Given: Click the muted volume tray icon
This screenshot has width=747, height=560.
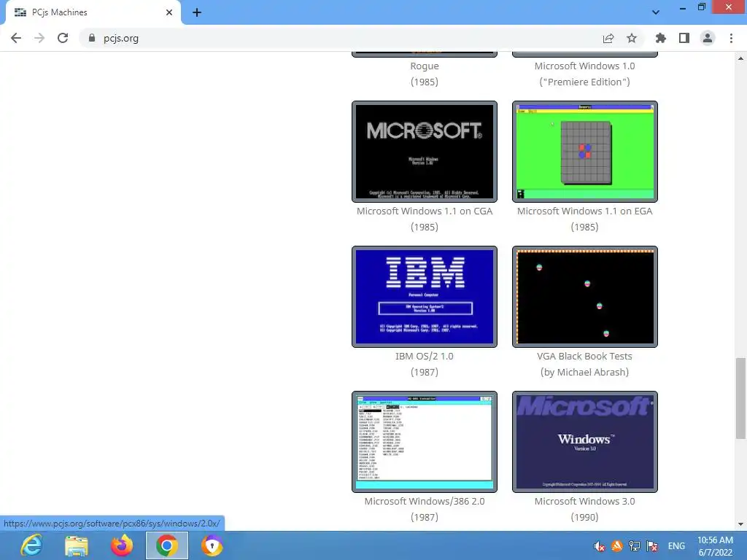Looking at the screenshot, I should tap(600, 546).
